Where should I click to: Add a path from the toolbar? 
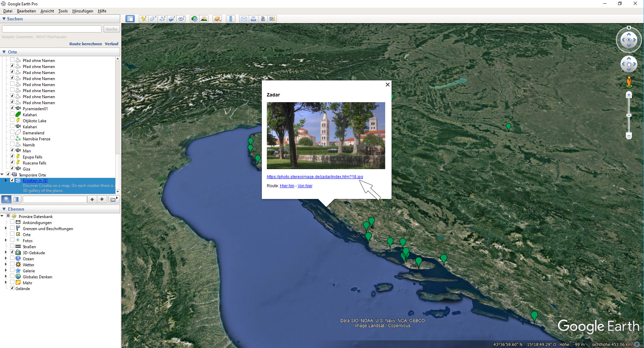(x=163, y=19)
